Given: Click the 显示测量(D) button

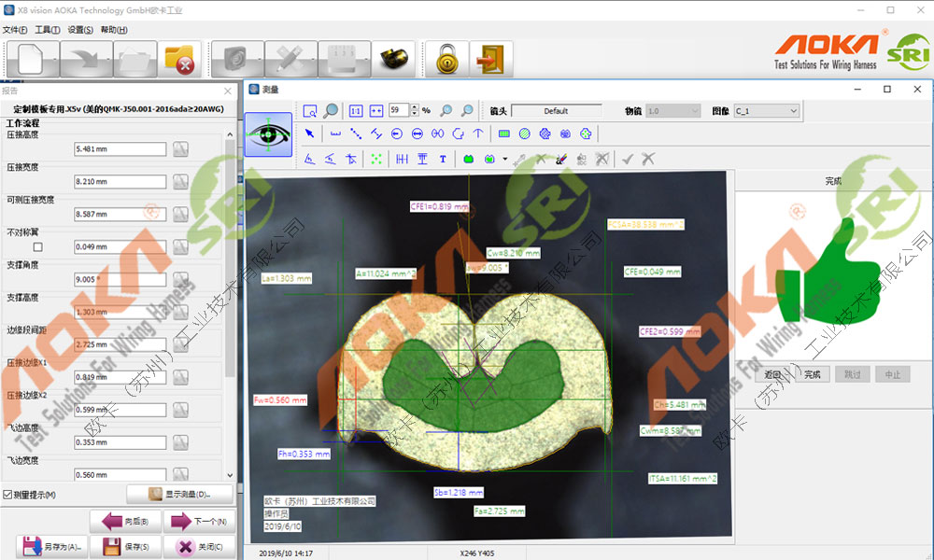Looking at the screenshot, I should pos(180,494).
